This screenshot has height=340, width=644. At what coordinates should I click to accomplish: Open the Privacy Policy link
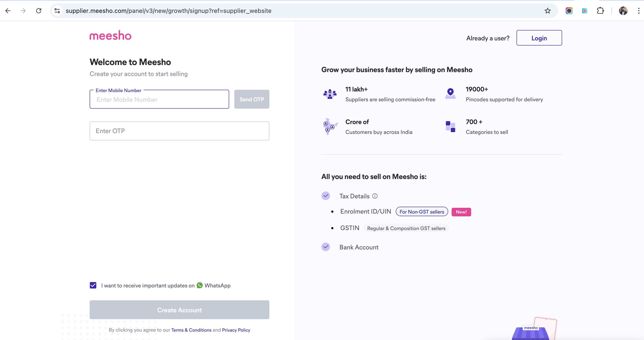coord(236,330)
